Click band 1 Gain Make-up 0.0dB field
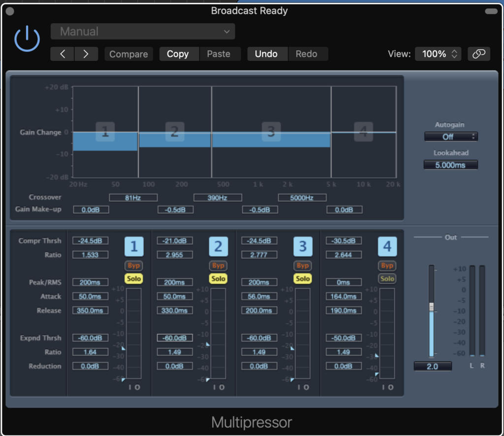Image resolution: width=504 pixels, height=436 pixels. click(x=91, y=210)
